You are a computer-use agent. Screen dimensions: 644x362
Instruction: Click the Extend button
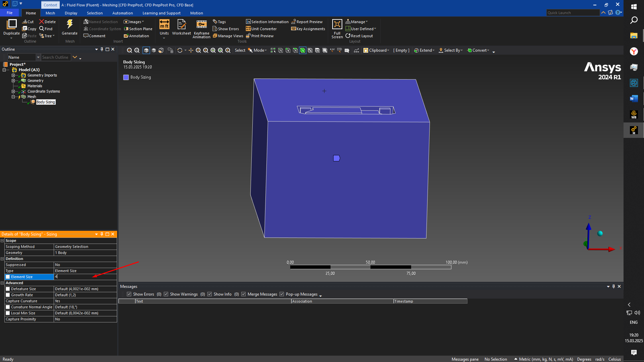point(424,50)
